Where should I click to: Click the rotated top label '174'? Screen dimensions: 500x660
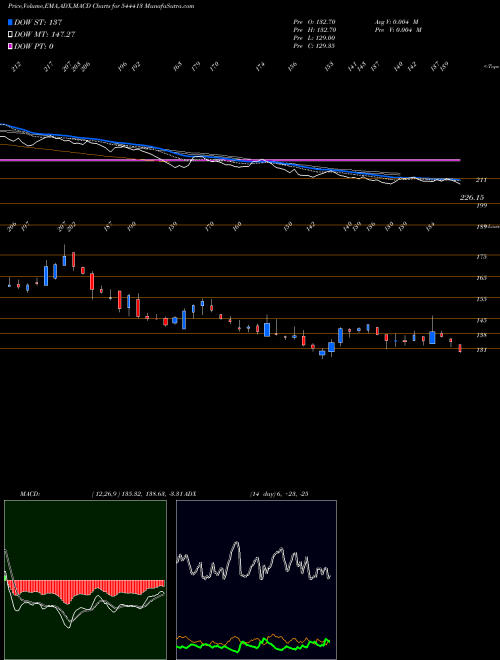click(261, 67)
